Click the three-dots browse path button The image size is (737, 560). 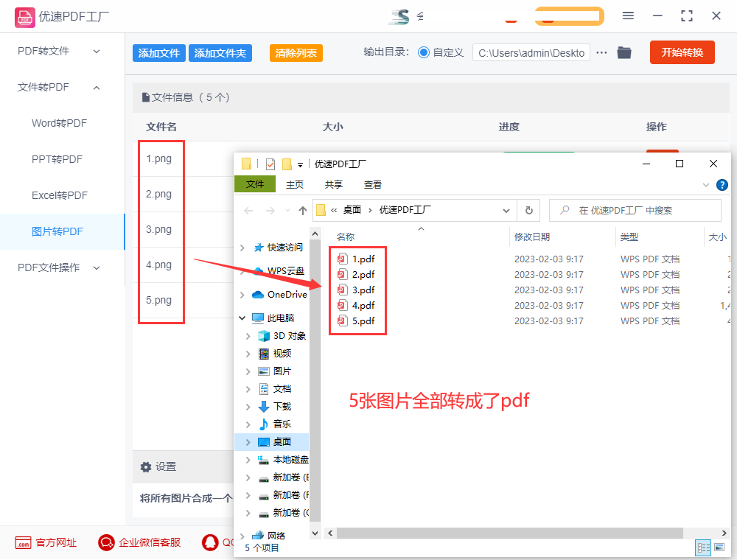601,52
